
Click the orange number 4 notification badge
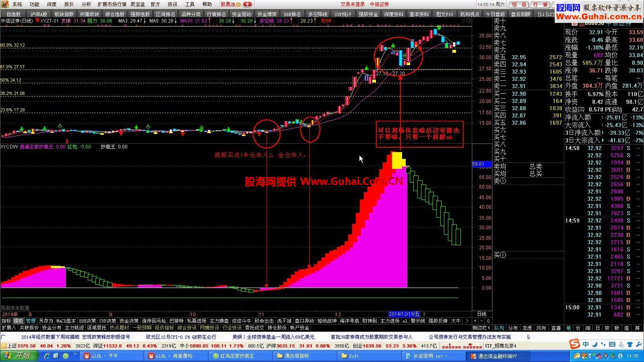[248, 4]
